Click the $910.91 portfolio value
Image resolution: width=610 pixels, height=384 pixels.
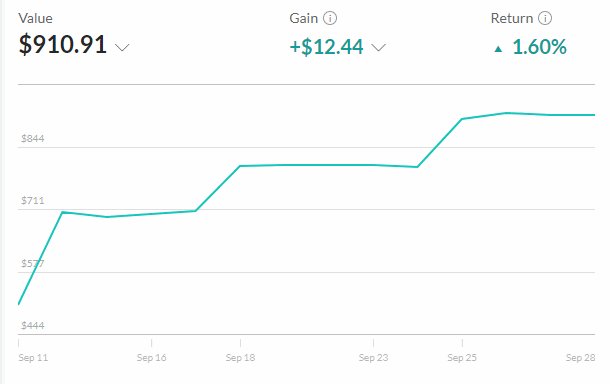click(63, 44)
